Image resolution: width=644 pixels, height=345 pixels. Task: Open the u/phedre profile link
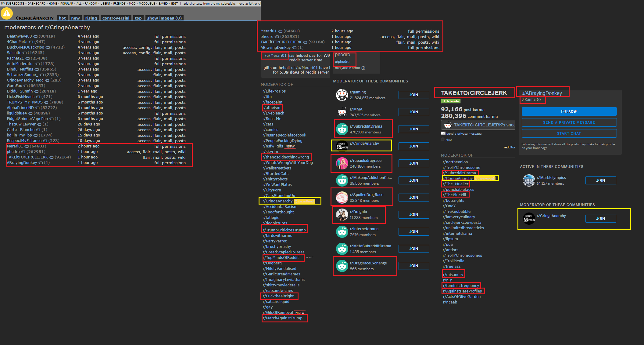tap(342, 62)
